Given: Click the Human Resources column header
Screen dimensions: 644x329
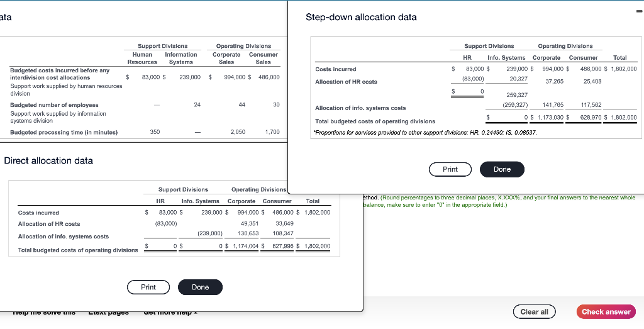Looking at the screenshot, I should click(142, 59).
